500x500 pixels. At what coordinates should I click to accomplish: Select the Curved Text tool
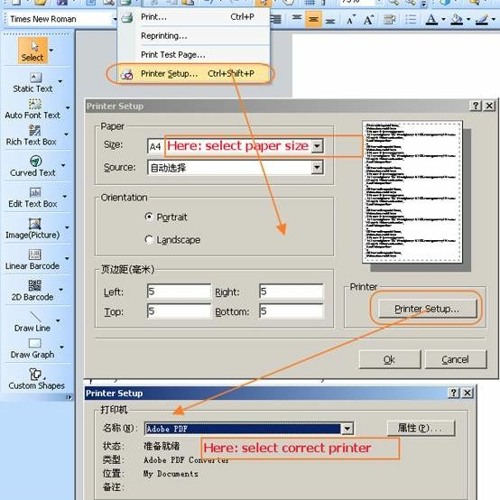pos(33,166)
